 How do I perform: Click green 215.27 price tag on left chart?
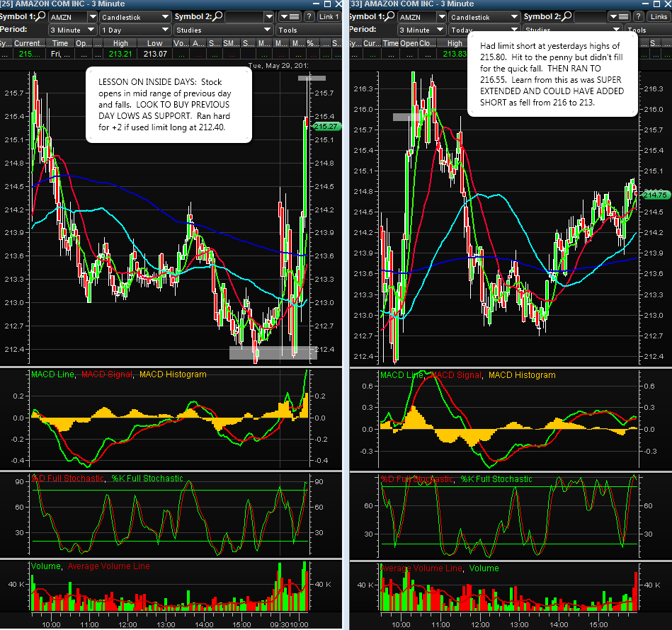(326, 126)
